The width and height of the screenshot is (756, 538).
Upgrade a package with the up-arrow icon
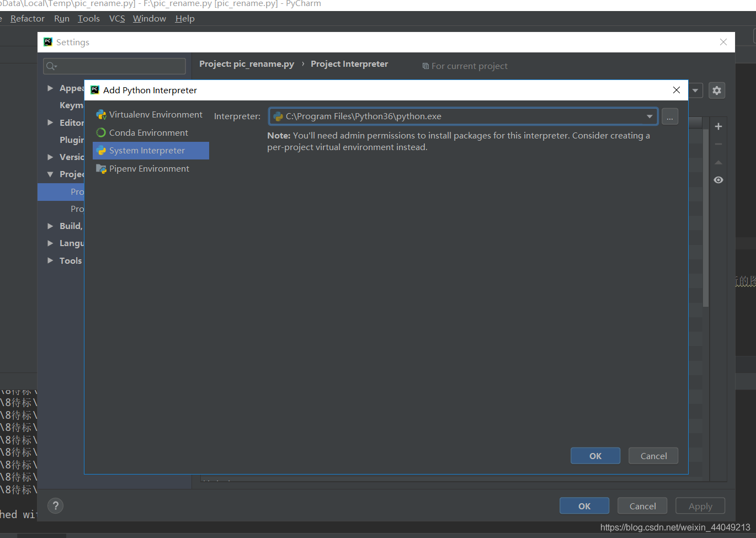pyautogui.click(x=718, y=162)
